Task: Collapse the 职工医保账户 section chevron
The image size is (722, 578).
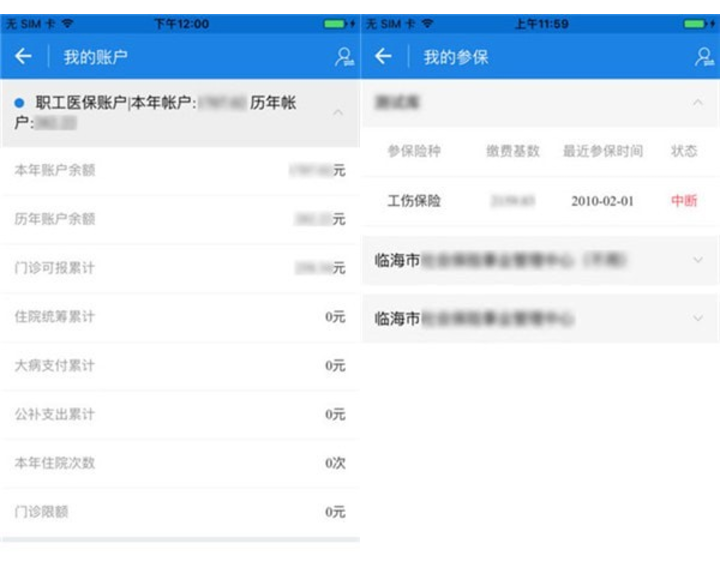Action: pyautogui.click(x=338, y=112)
